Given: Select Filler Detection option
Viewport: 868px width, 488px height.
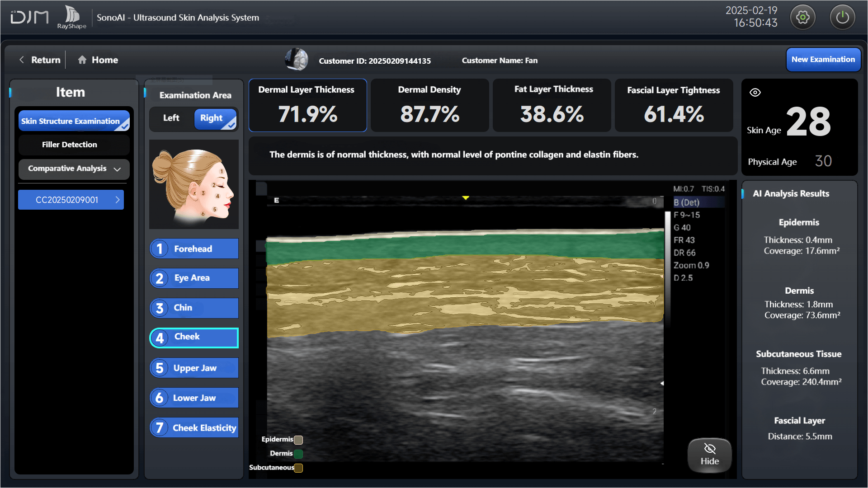Looking at the screenshot, I should coord(74,145).
